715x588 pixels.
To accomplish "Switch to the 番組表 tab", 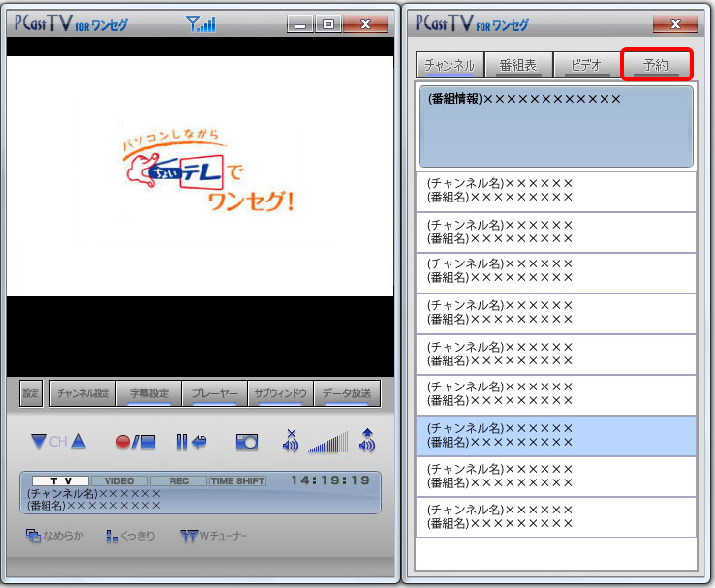I will 518,66.
